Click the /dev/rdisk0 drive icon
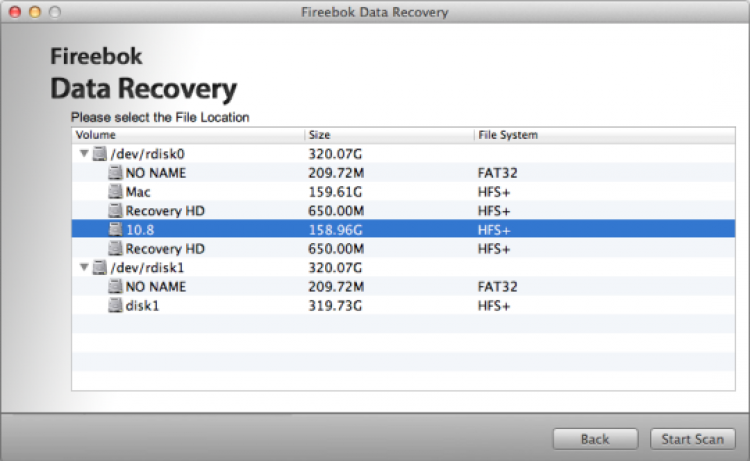The image size is (750, 461). (x=99, y=154)
